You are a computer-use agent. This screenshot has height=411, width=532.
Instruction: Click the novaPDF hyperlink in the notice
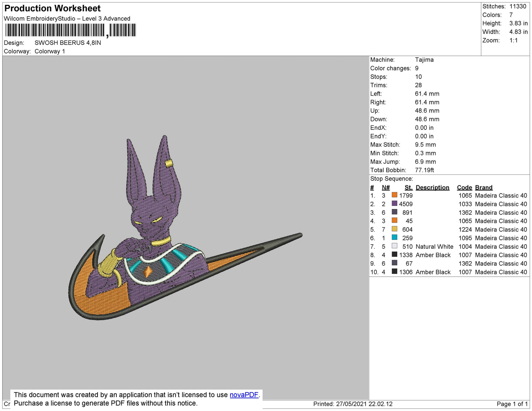point(244,395)
